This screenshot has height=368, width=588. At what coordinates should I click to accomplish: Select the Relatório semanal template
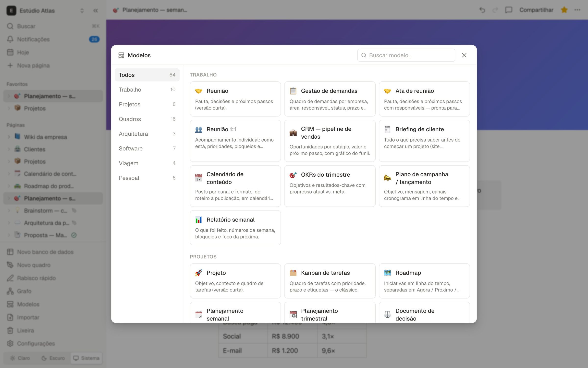235,228
